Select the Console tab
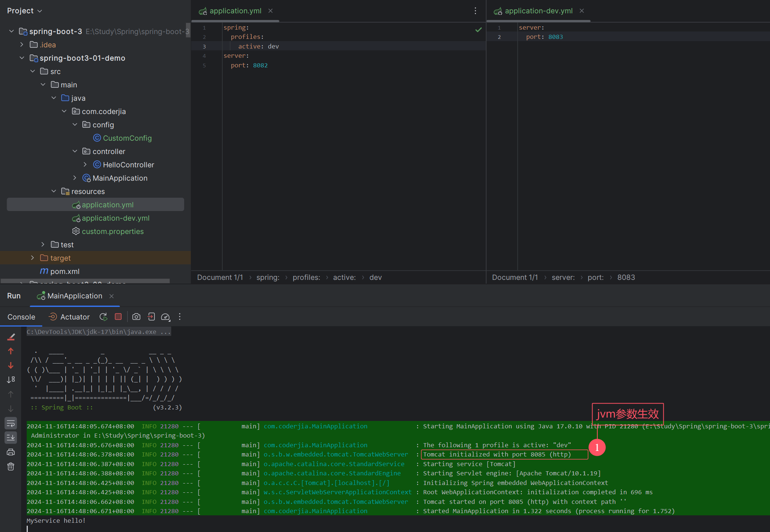 pos(21,317)
